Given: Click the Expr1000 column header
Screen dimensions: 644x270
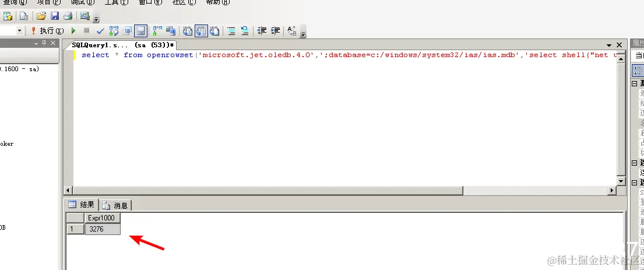Looking at the screenshot, I should (x=102, y=218).
